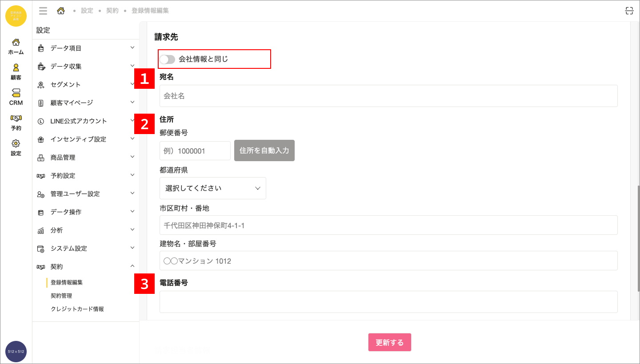The width and height of the screenshot is (640, 364).
Task: Open the CRM section from the sidebar
Action: pyautogui.click(x=16, y=96)
